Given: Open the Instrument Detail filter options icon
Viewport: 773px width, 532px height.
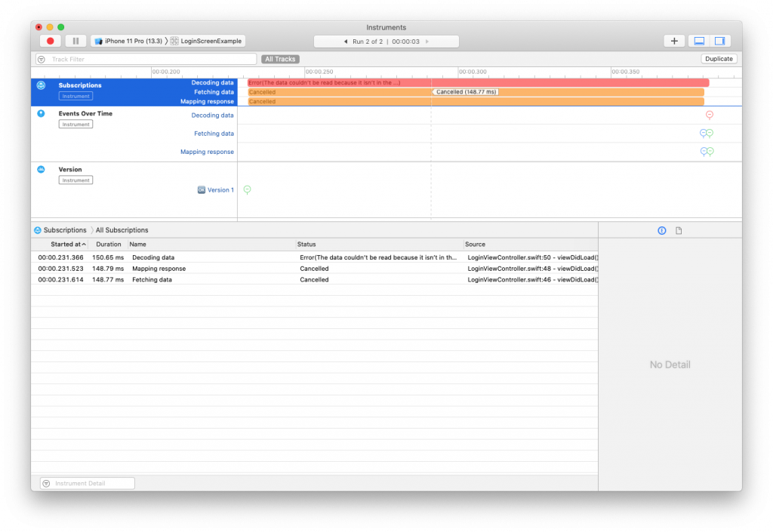Looking at the screenshot, I should pyautogui.click(x=46, y=483).
